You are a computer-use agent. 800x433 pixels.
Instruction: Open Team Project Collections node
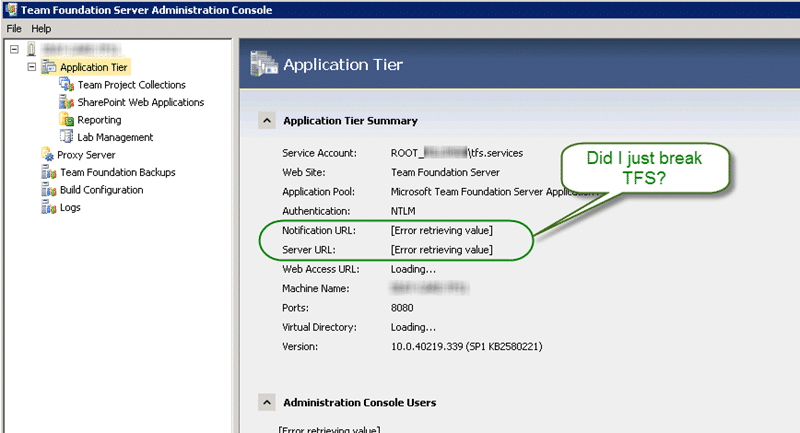[131, 85]
